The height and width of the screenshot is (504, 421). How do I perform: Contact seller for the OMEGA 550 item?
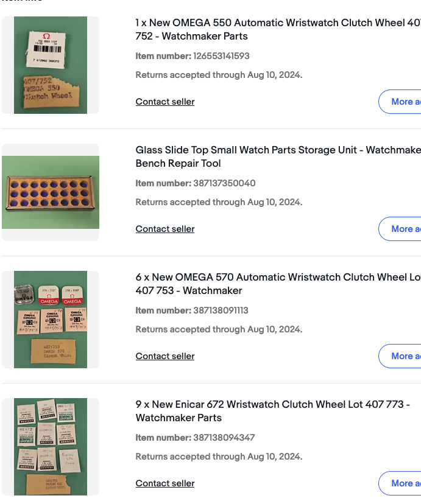[x=165, y=102]
